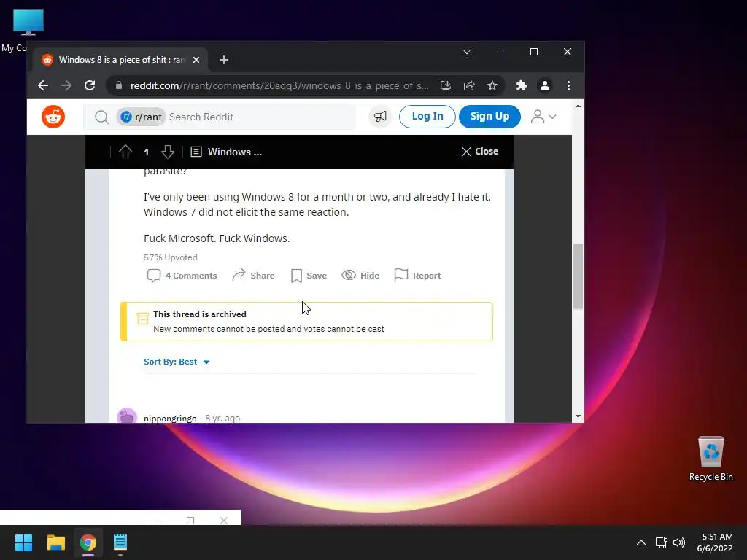Open Chrome three-dot menu

pyautogui.click(x=568, y=86)
